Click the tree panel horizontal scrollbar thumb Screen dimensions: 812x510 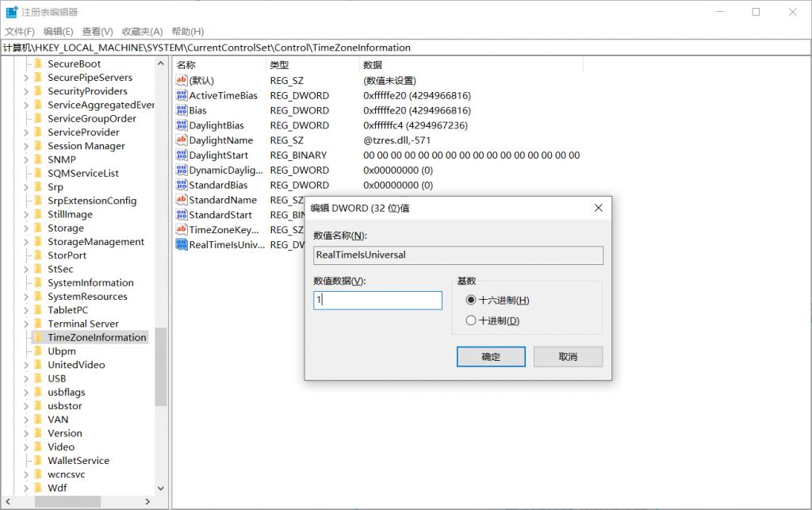click(67, 501)
